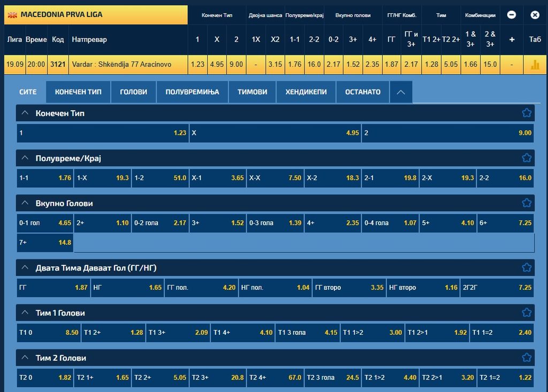The image size is (548, 392).
Task: Choose 0-4 гола odds 1.07
Action: 390,223
